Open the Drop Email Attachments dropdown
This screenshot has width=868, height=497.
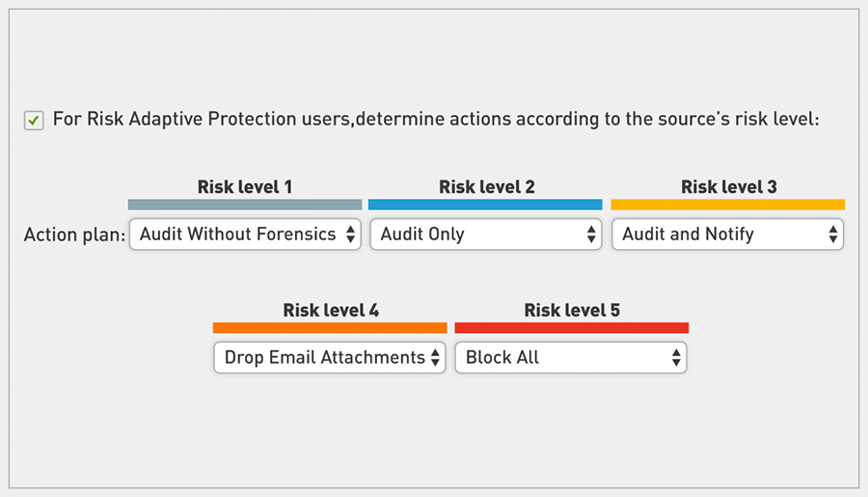(x=330, y=357)
